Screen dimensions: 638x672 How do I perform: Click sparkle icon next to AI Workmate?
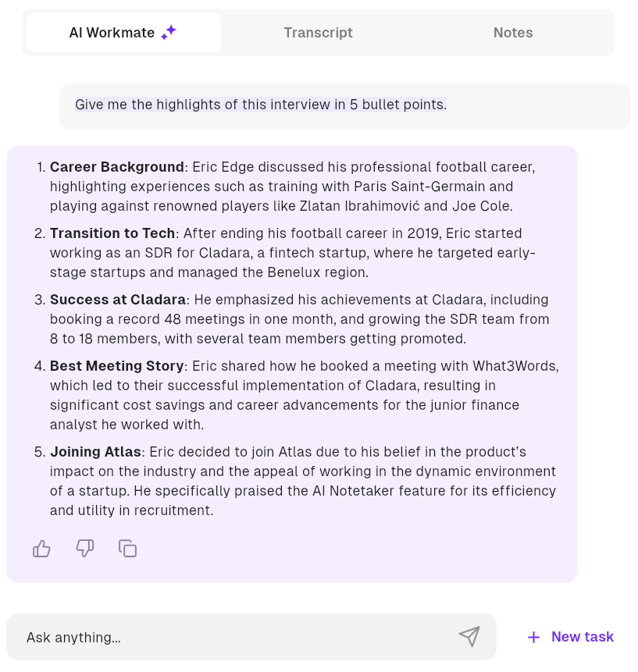click(x=169, y=32)
